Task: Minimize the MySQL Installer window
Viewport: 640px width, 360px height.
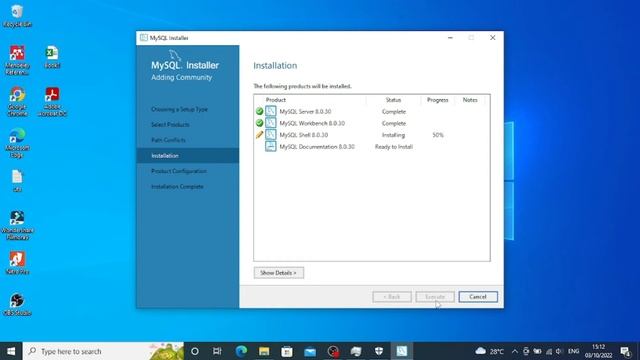Action: pyautogui.click(x=450, y=38)
